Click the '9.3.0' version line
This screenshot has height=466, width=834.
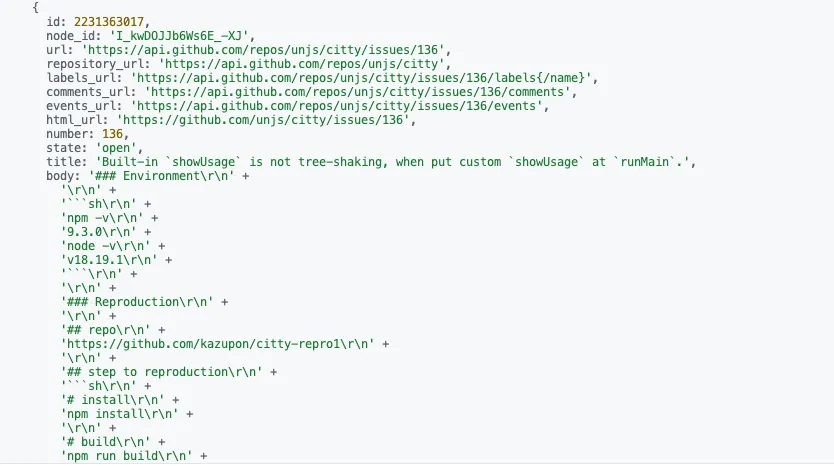pyautogui.click(x=98, y=232)
